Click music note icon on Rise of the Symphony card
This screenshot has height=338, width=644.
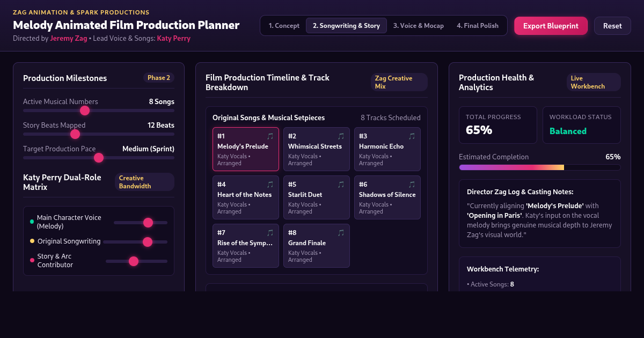tap(270, 233)
